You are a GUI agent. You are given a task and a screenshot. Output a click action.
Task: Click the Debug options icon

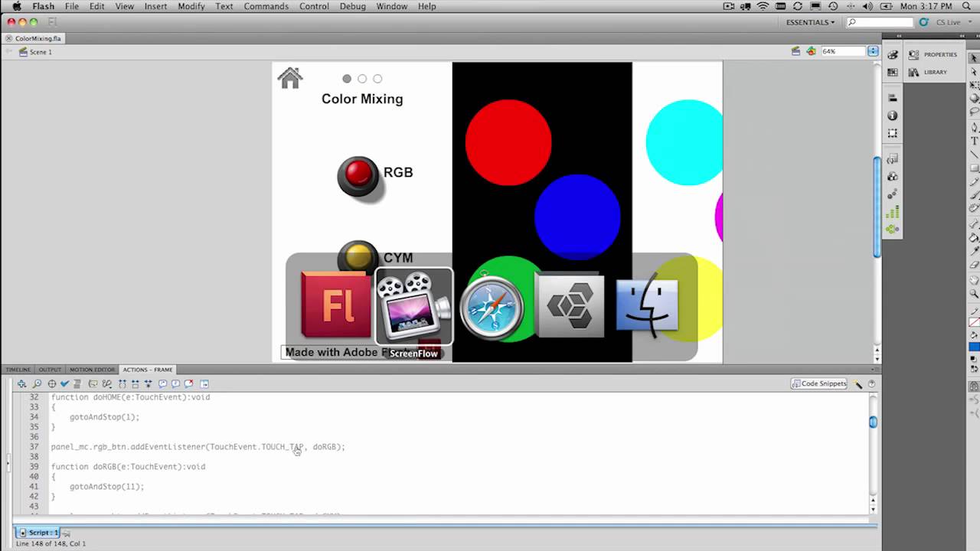click(x=107, y=383)
